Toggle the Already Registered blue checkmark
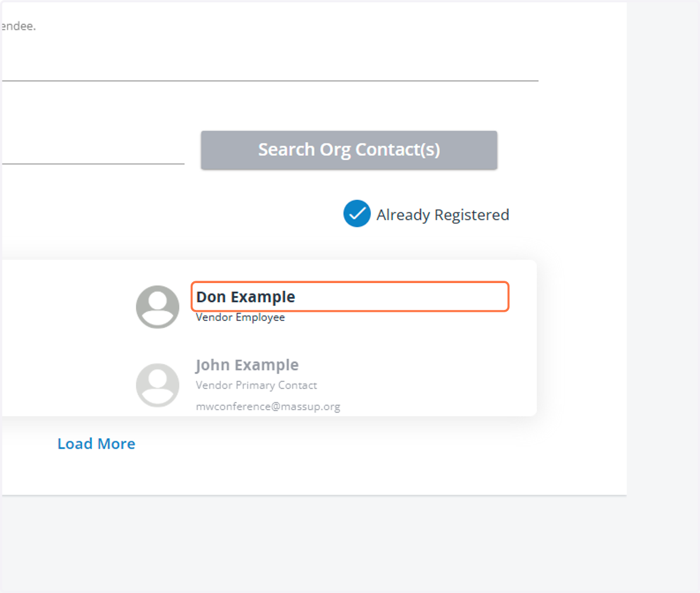The height and width of the screenshot is (593, 700). (x=357, y=214)
